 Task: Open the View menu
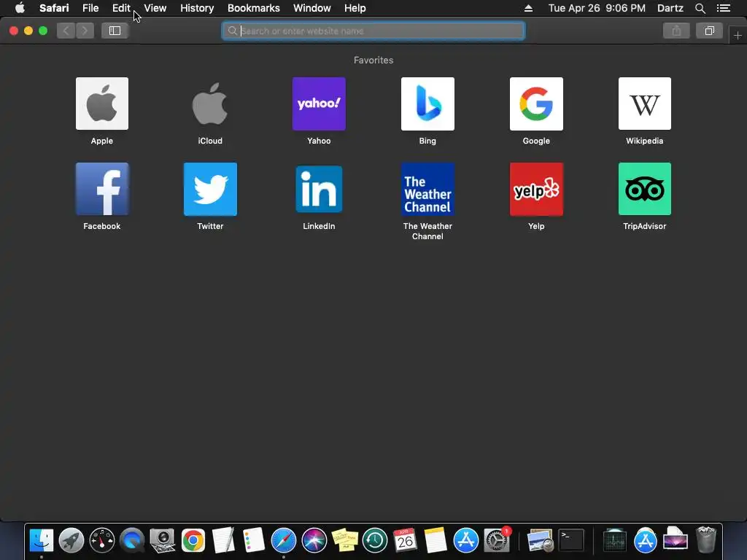tap(155, 8)
